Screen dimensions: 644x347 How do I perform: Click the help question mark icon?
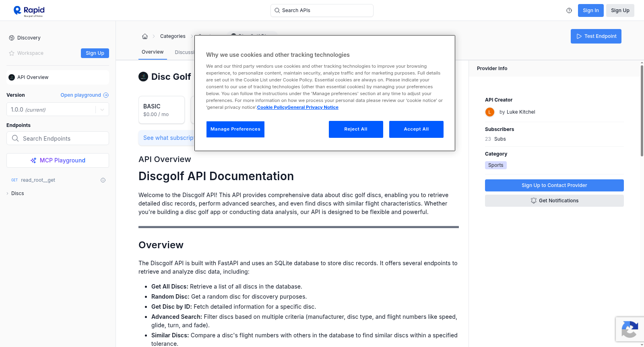[569, 10]
